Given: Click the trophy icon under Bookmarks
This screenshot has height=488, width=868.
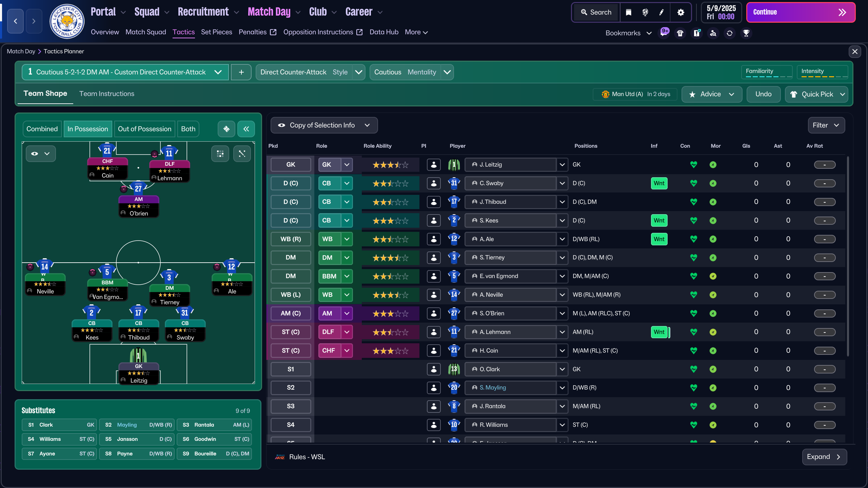Looking at the screenshot, I should tap(746, 33).
